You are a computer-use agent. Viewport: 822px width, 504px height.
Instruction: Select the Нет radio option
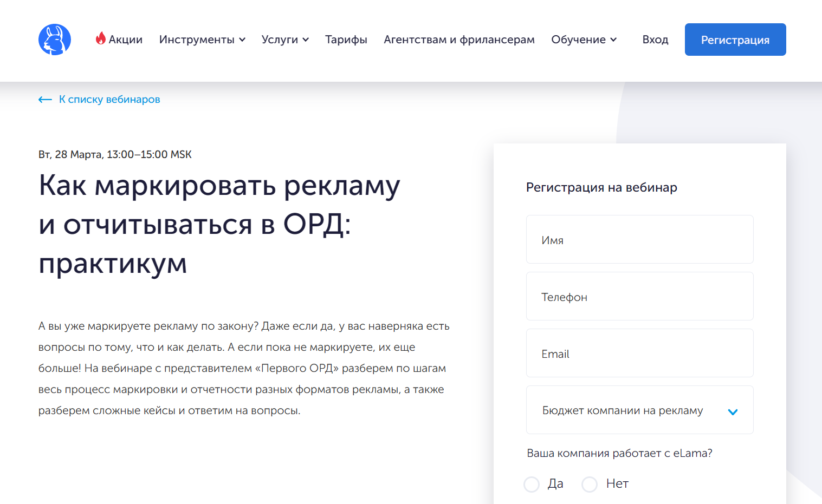590,484
